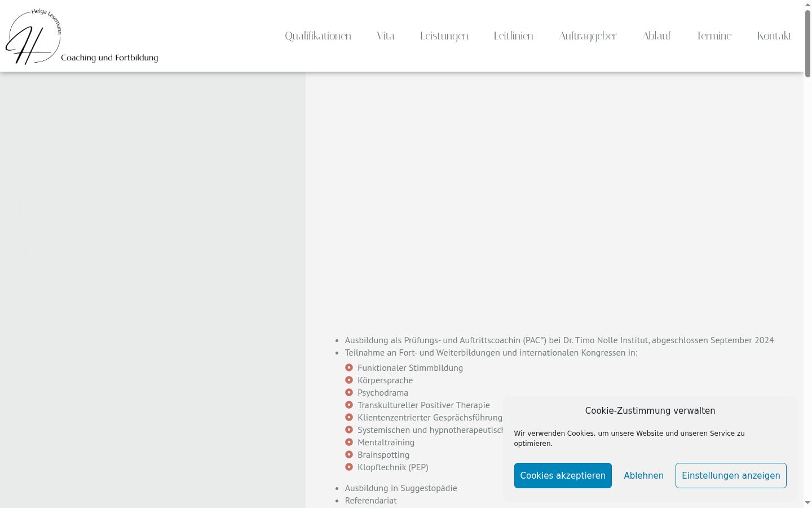
Task: Click the bullet icon beside Transkultureller Positiver Therapie
Action: (349, 405)
